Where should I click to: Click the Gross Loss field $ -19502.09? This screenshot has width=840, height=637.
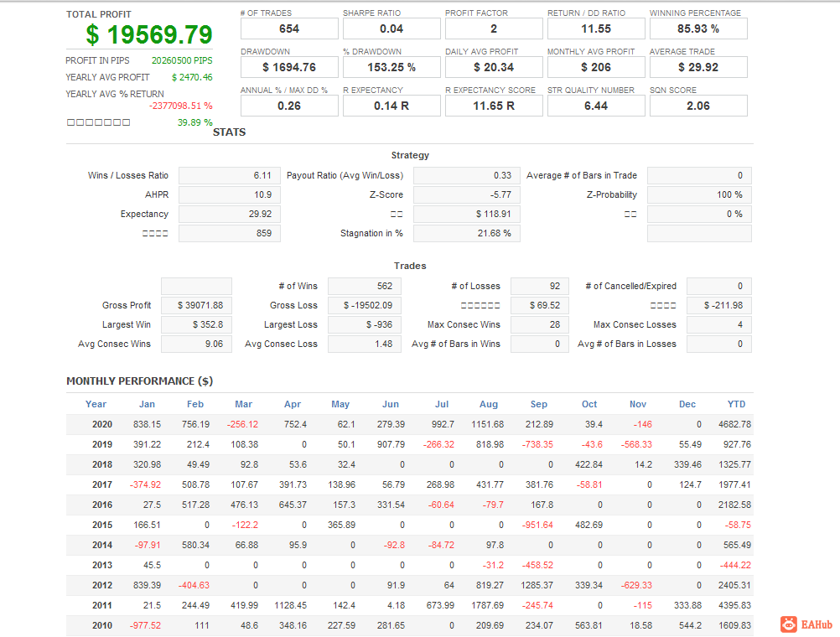click(x=365, y=305)
